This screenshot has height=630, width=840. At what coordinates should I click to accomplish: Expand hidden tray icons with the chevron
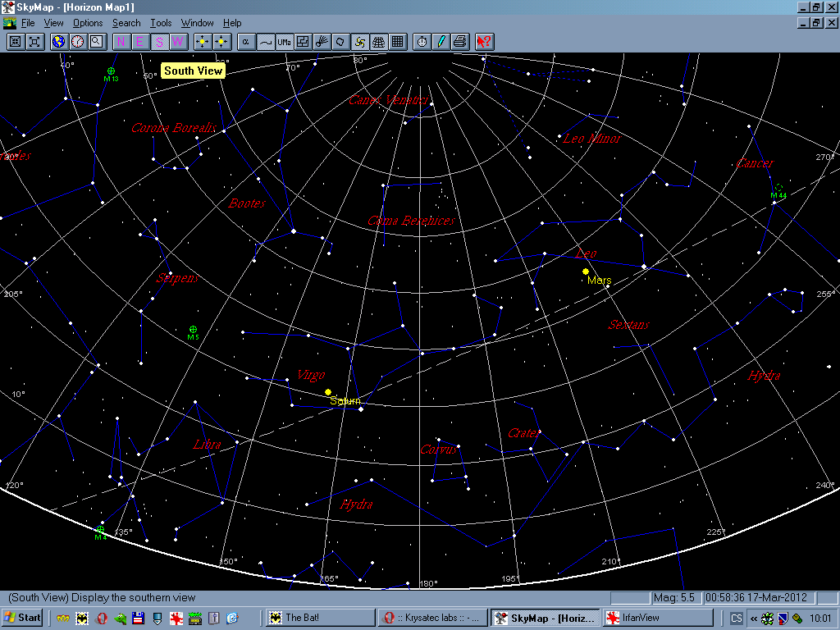click(x=754, y=619)
